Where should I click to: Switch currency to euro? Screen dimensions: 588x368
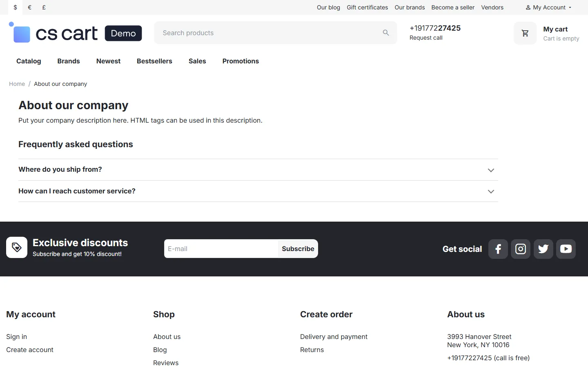(x=30, y=7)
